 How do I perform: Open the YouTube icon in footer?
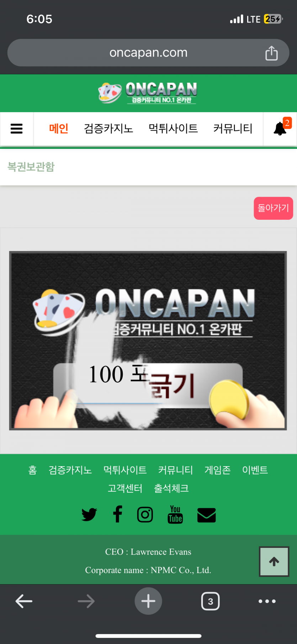(175, 514)
